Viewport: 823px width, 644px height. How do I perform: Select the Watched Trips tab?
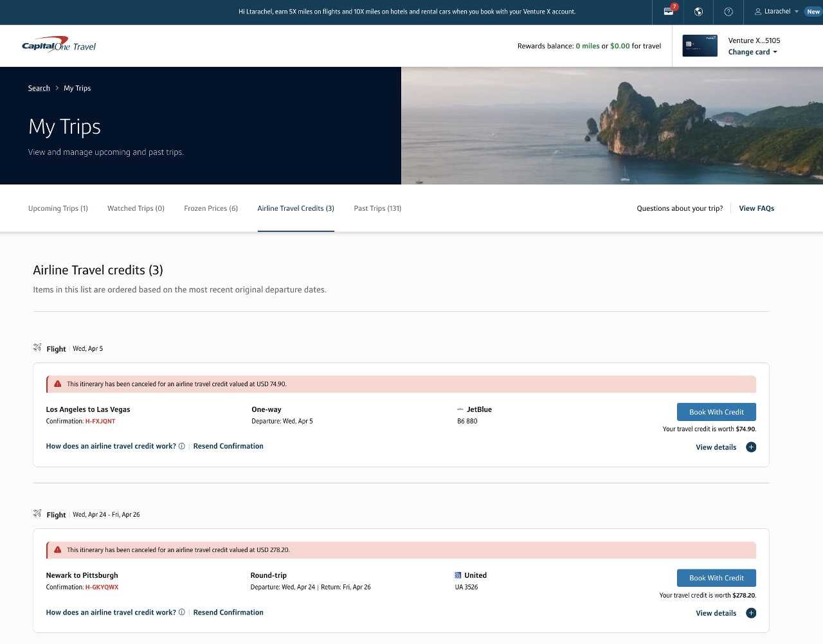[136, 208]
